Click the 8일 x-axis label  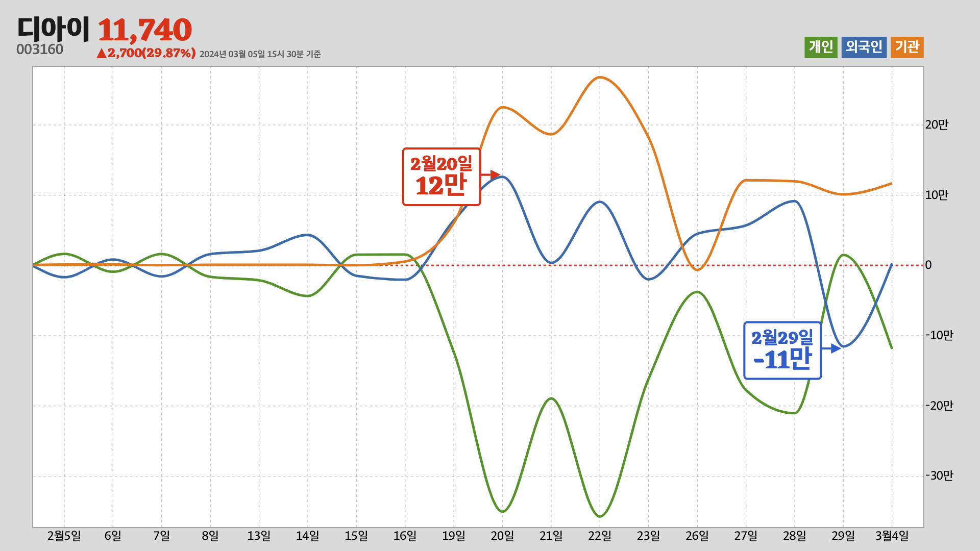click(210, 536)
